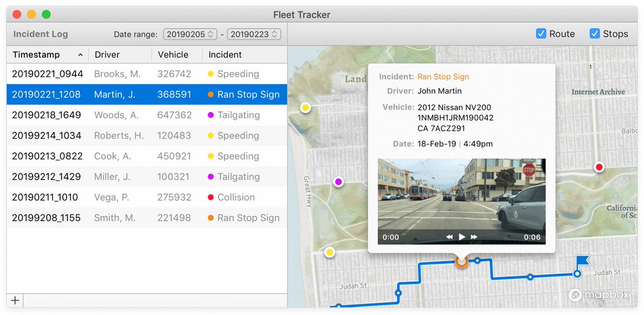
Task: Click the date 18-Feb-19 in popup
Action: click(x=437, y=144)
